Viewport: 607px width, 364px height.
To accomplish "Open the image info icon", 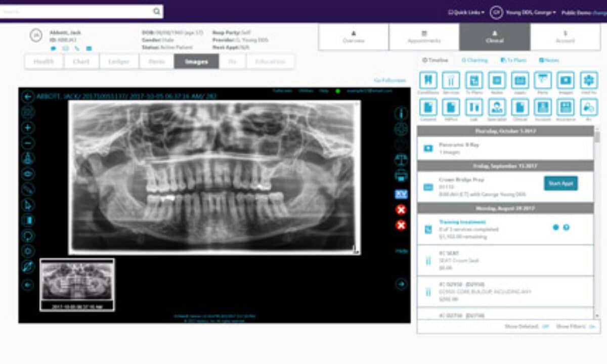I will pos(401,113).
